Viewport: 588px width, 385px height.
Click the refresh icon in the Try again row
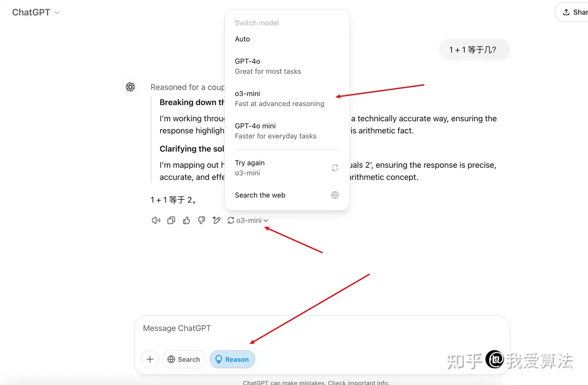pyautogui.click(x=335, y=168)
